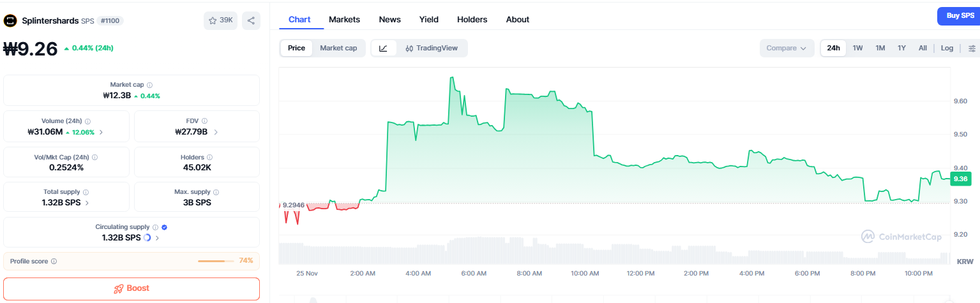The image size is (980, 303).
Task: Click the 25 Nov date axis label
Action: pyautogui.click(x=307, y=273)
